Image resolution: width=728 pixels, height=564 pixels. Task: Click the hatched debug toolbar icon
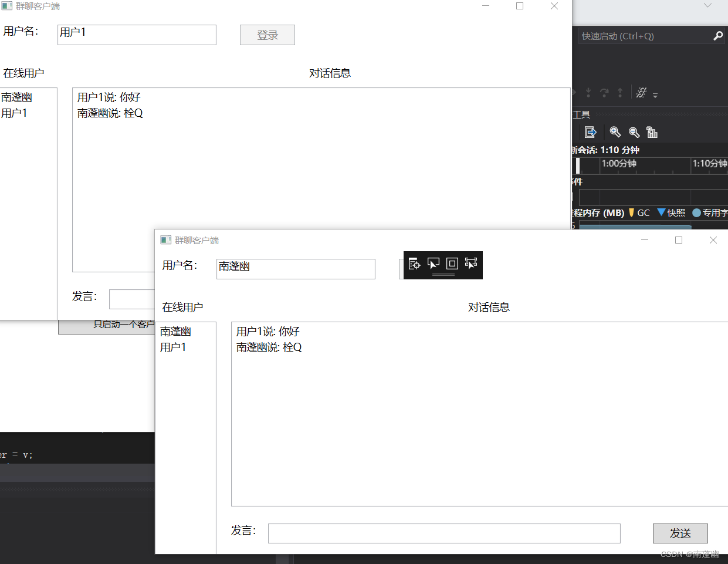point(641,93)
